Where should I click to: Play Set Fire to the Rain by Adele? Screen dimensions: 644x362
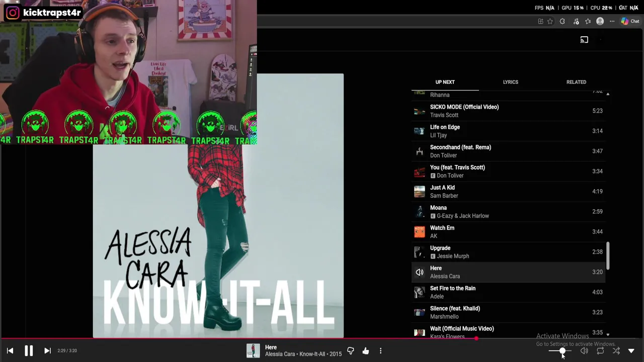coord(508,292)
